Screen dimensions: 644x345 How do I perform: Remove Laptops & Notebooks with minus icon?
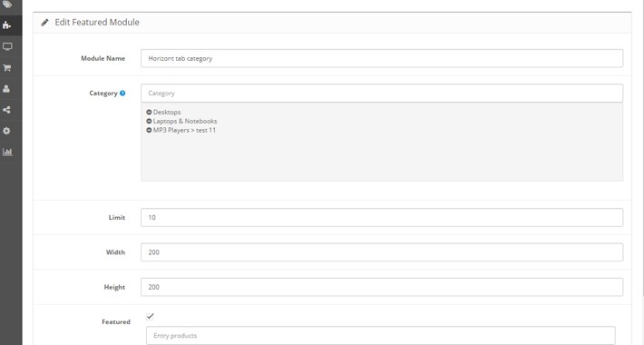[149, 121]
